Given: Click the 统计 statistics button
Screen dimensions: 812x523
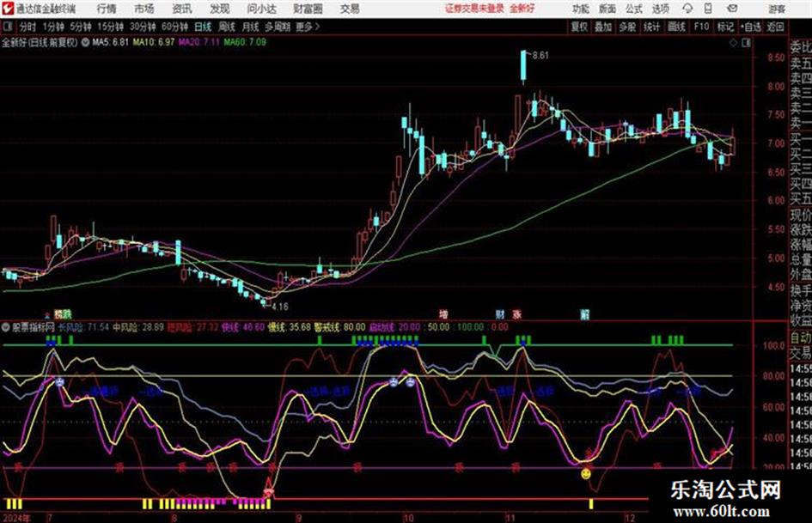Looking at the screenshot, I should pyautogui.click(x=651, y=27).
